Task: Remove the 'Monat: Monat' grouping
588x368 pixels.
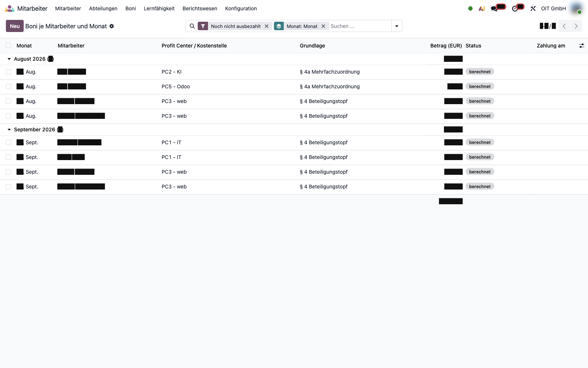Action: click(x=323, y=26)
